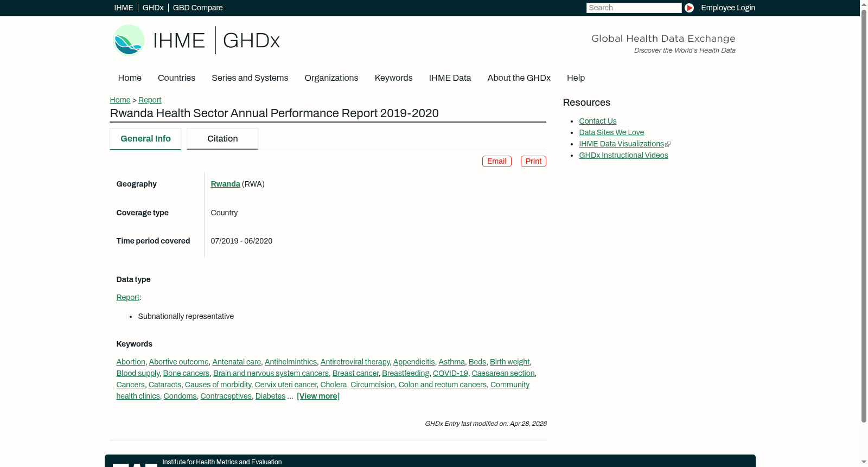Screen dimensions: 868x467
Task: Open the Cervix uteri cancer keyword
Action: point(285,385)
